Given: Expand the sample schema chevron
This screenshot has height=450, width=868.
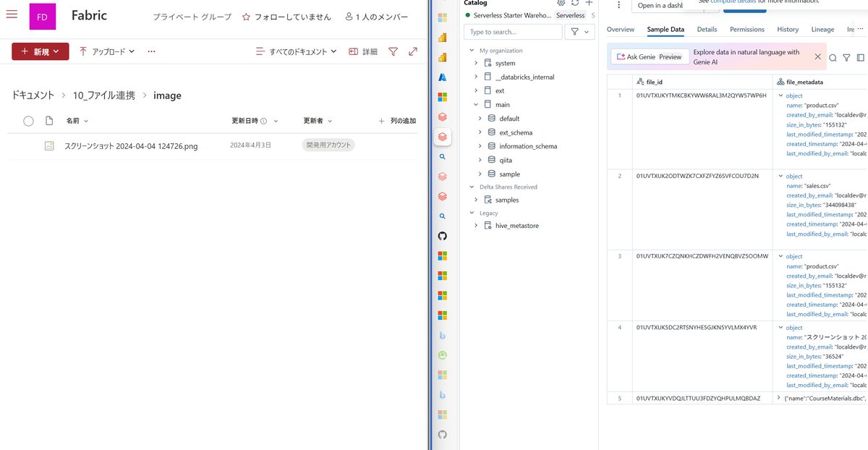Looking at the screenshot, I should [480, 174].
